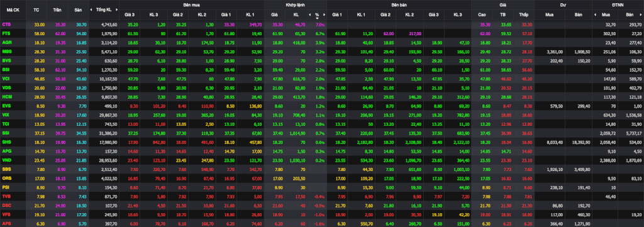
Task: Sort table by Mã CK column header
Action: 13,9
